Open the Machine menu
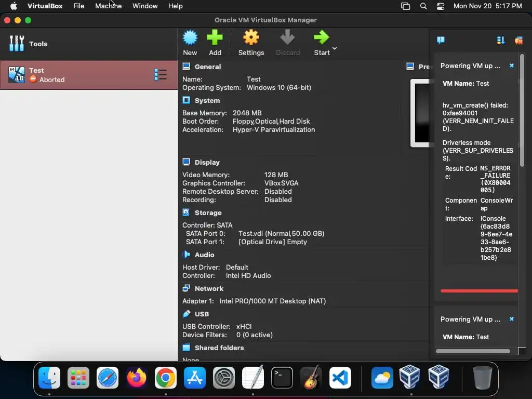 108,6
